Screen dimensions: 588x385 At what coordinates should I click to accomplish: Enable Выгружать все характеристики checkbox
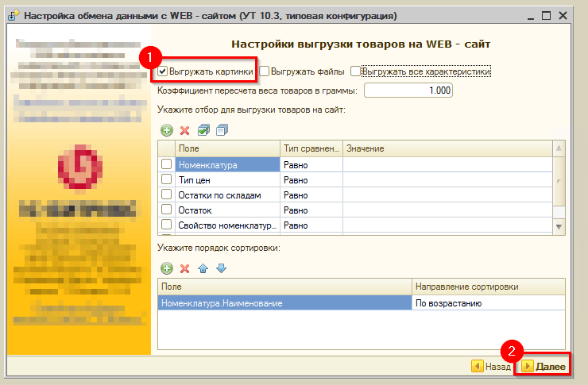(x=355, y=72)
